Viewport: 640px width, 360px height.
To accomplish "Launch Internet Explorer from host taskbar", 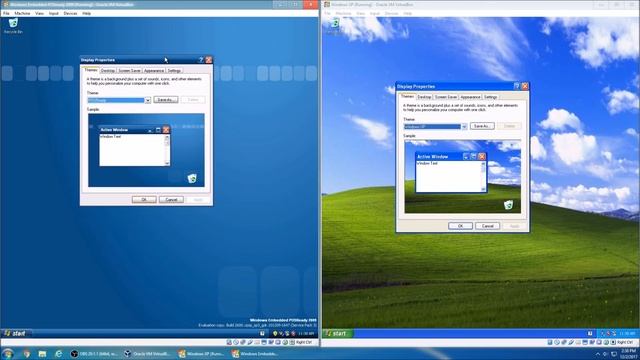I will tap(58, 354).
